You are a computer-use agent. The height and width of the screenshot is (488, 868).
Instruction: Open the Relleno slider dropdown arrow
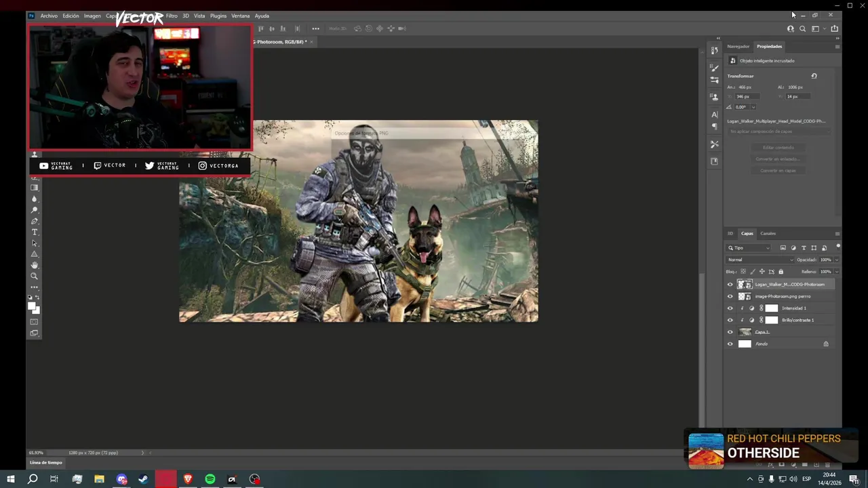[837, 272]
